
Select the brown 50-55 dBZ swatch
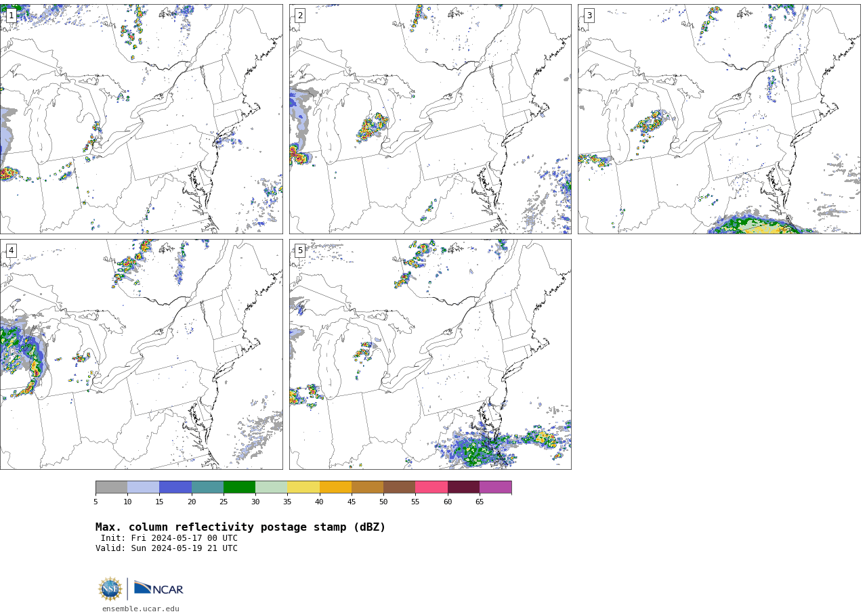click(399, 487)
